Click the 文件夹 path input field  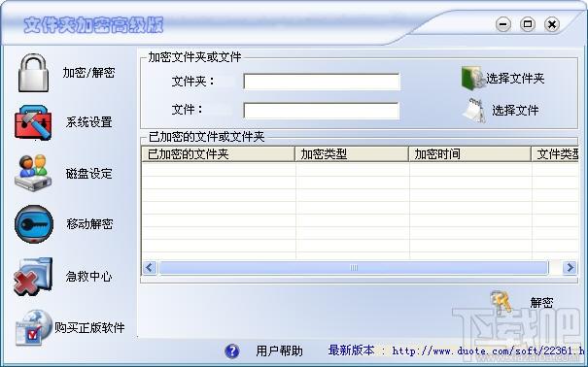click(322, 82)
